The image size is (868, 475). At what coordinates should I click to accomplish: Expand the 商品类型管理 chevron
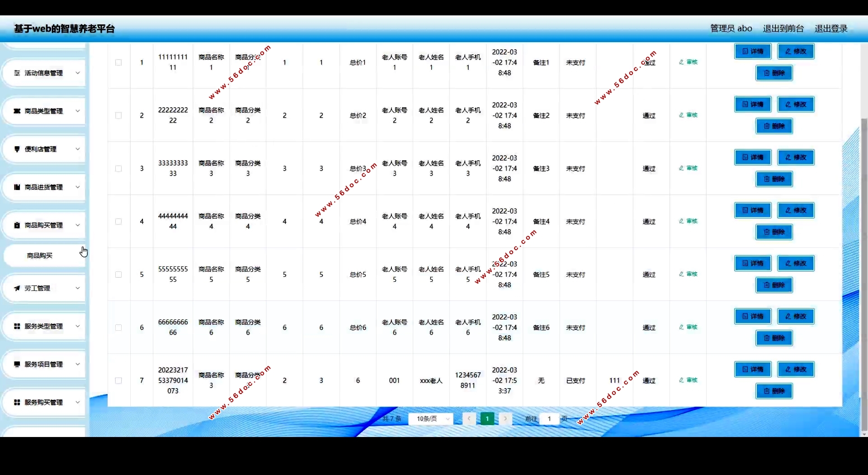pyautogui.click(x=77, y=111)
